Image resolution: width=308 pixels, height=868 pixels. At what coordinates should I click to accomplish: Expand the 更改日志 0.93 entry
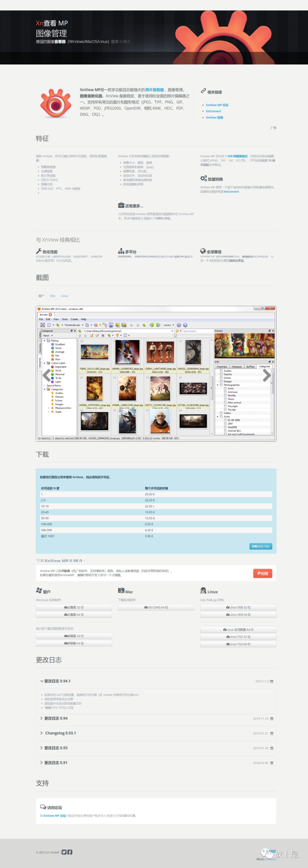(56, 748)
